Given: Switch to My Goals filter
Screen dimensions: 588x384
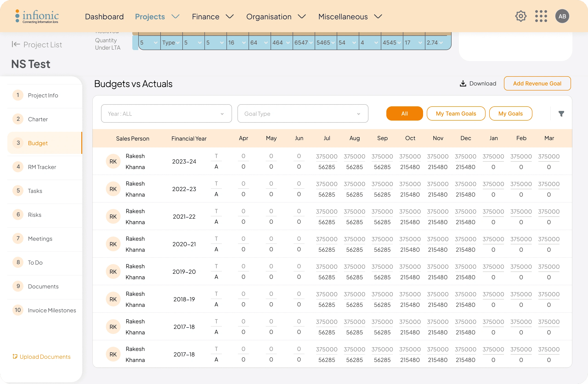Looking at the screenshot, I should point(510,114).
